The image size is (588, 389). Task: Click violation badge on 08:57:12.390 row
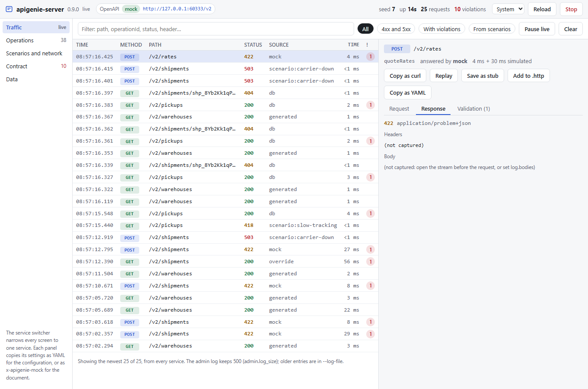[x=371, y=261]
